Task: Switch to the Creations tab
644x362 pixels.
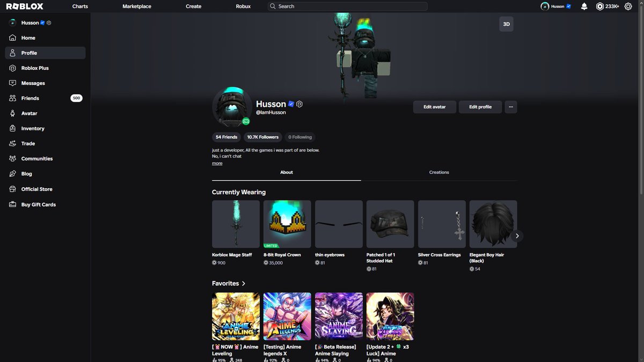Action: [439, 172]
